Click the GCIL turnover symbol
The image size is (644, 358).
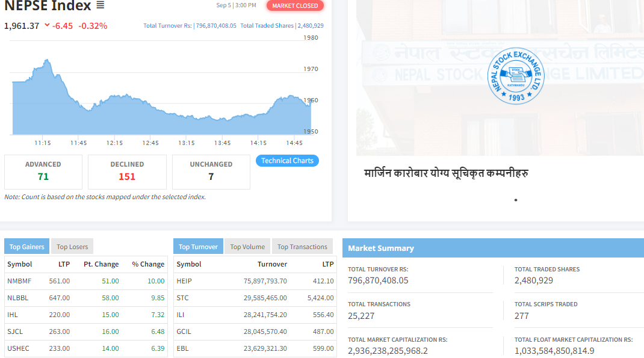click(x=184, y=332)
